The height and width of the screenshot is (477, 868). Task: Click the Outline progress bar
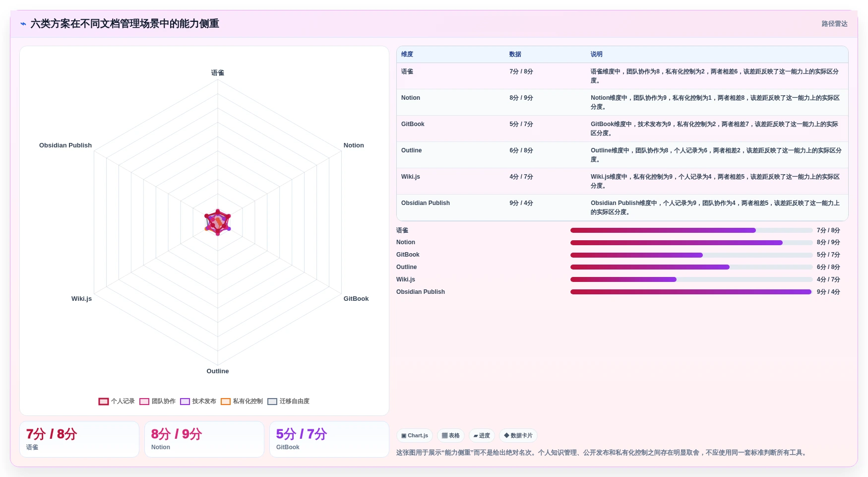coord(691,267)
